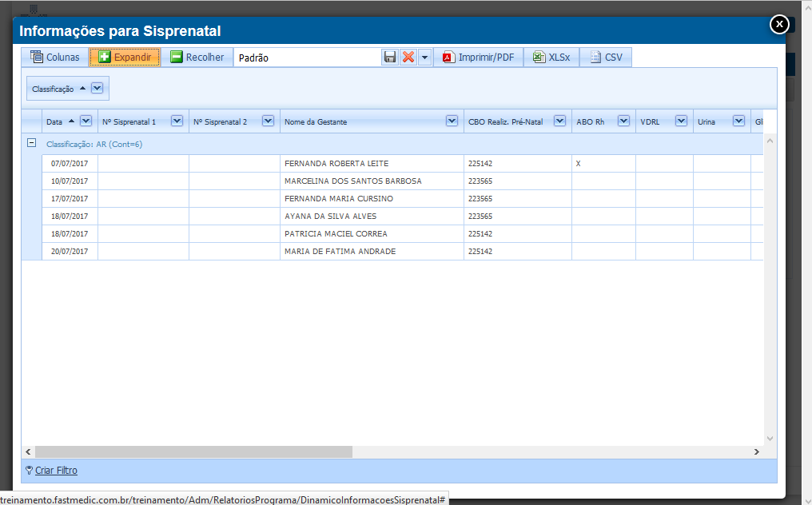
Task: Sort by the Data column header
Action: click(54, 121)
